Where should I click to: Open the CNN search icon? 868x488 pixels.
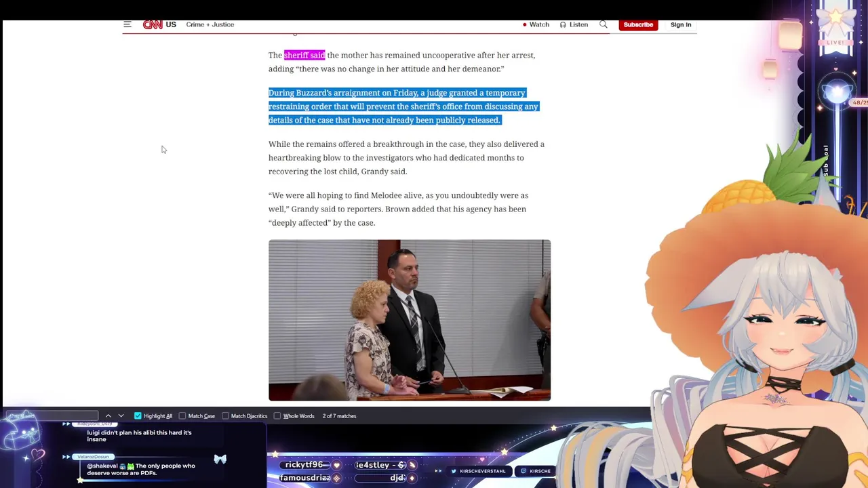603,24
